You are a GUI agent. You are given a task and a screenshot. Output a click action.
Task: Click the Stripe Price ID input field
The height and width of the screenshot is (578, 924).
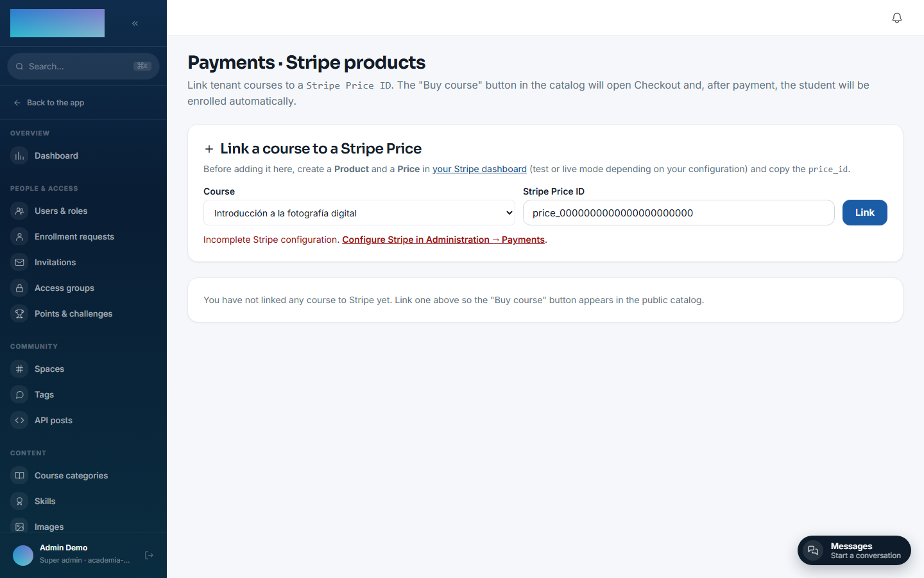679,213
